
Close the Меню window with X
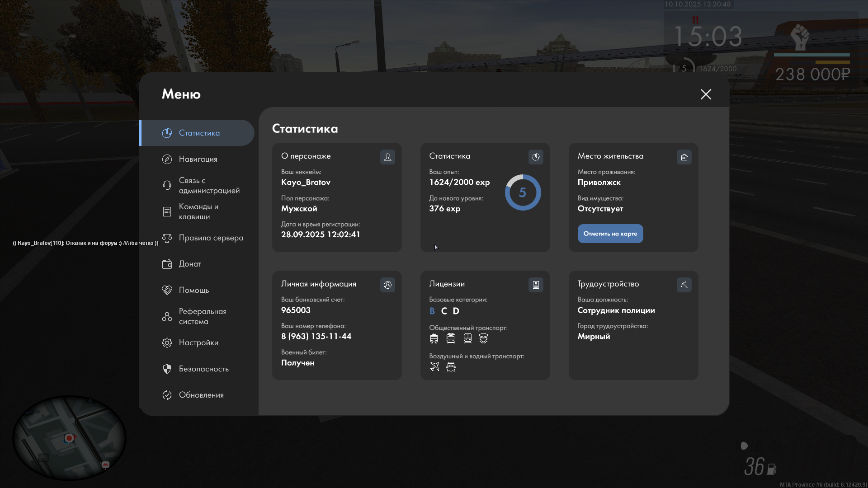pyautogui.click(x=706, y=94)
